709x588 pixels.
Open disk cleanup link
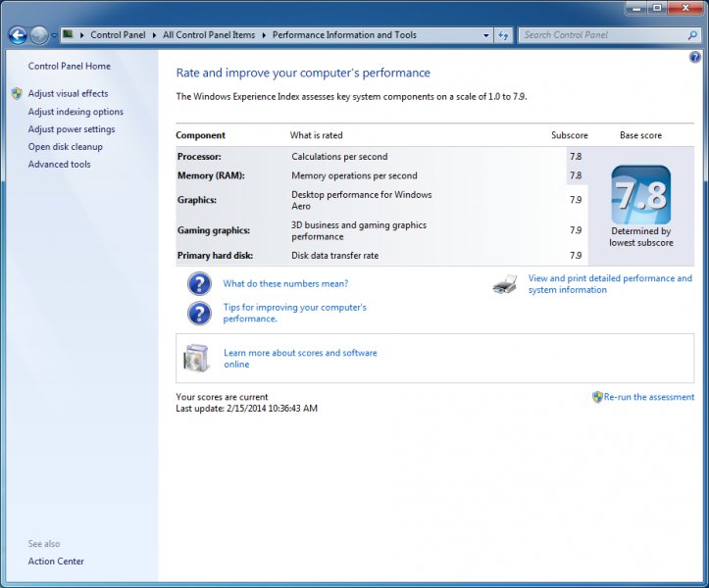click(x=65, y=147)
